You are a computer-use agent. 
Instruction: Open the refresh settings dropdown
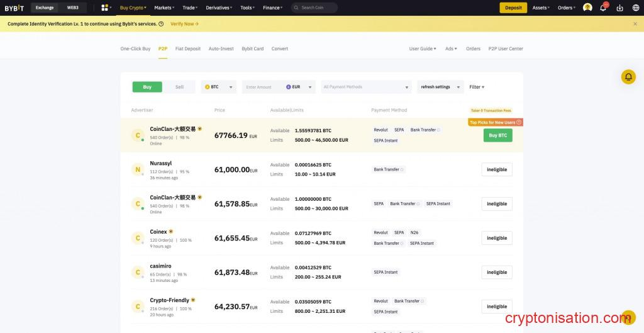(440, 87)
